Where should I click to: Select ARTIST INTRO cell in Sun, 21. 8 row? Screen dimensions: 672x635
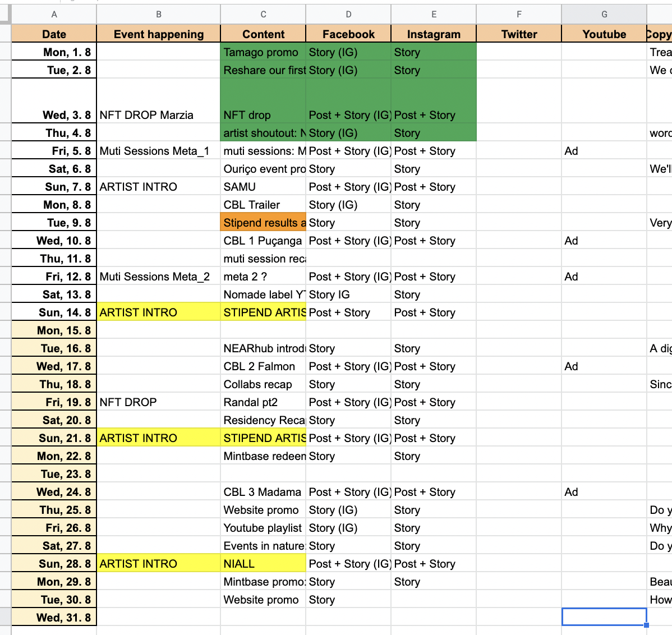pyautogui.click(x=159, y=438)
